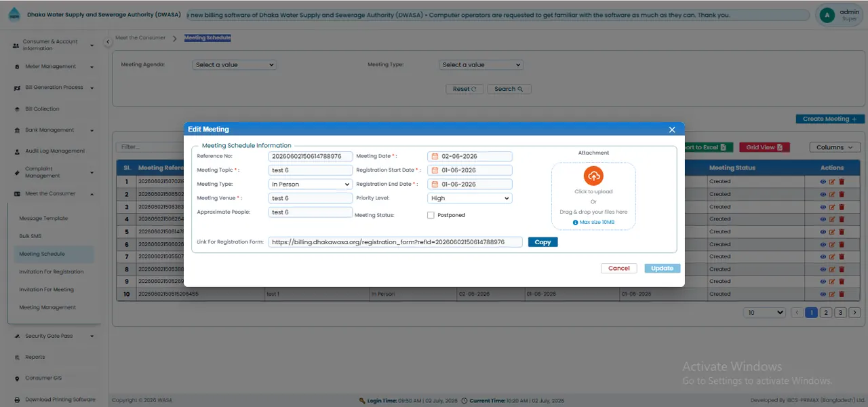Open the Priority Level dropdown
This screenshot has width=868, height=407.
pyautogui.click(x=470, y=198)
